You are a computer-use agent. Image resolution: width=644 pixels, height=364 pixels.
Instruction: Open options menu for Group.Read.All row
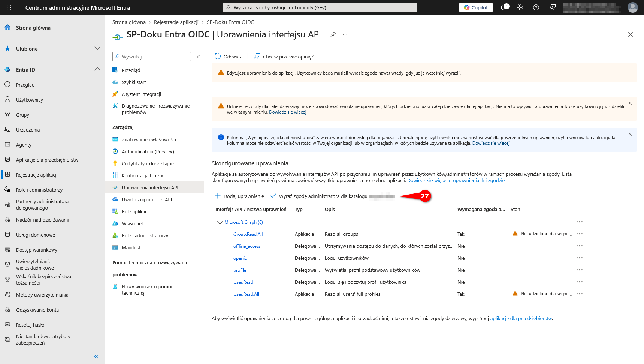click(580, 234)
